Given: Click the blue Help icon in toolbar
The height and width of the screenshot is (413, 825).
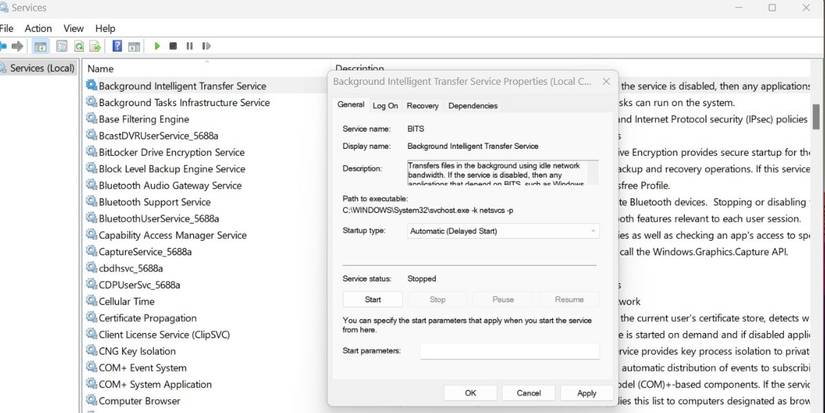Looking at the screenshot, I should (117, 46).
